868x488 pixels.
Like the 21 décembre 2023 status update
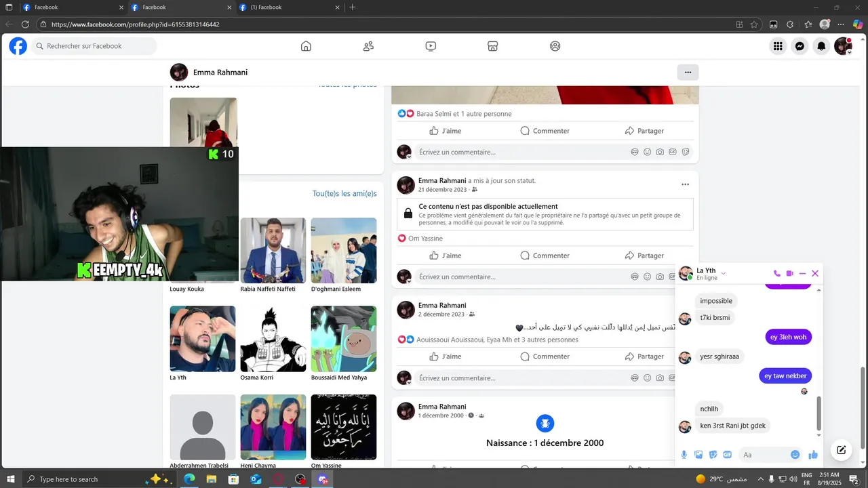coord(445,256)
